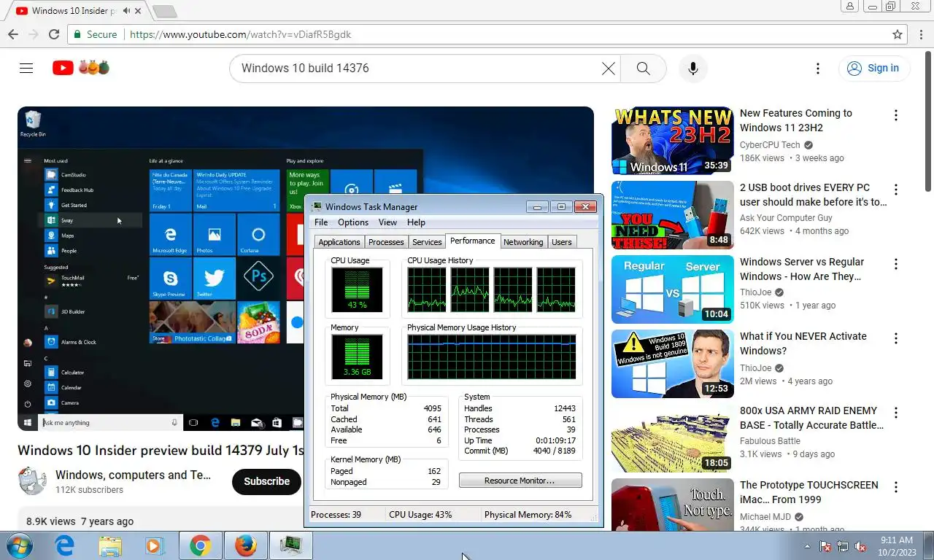Clear the search box with X icon
934x560 pixels.
coord(608,68)
